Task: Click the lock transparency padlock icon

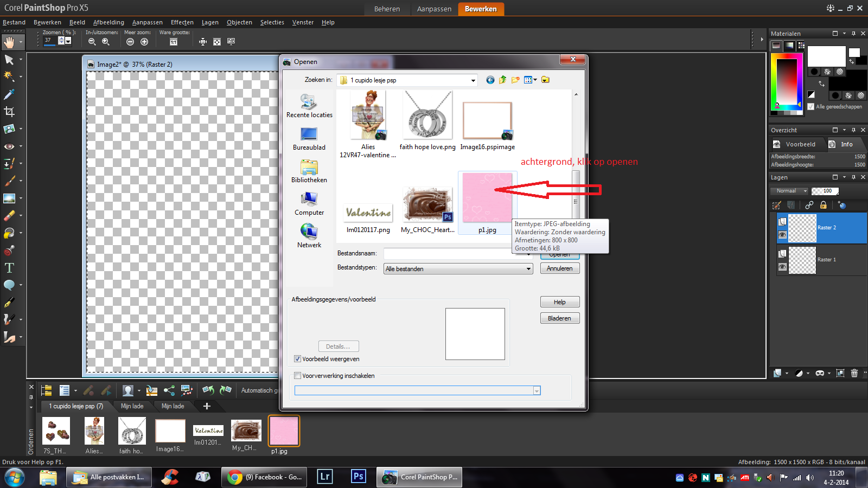Action: [x=824, y=205]
